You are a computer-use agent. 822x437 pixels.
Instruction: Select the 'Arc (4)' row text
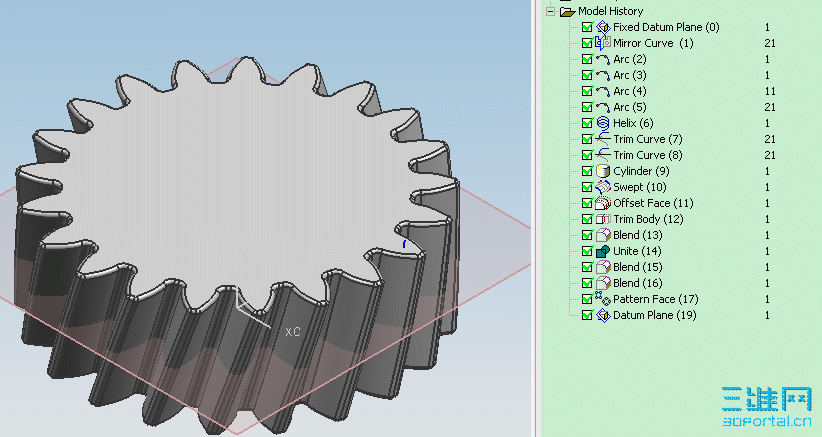[630, 91]
